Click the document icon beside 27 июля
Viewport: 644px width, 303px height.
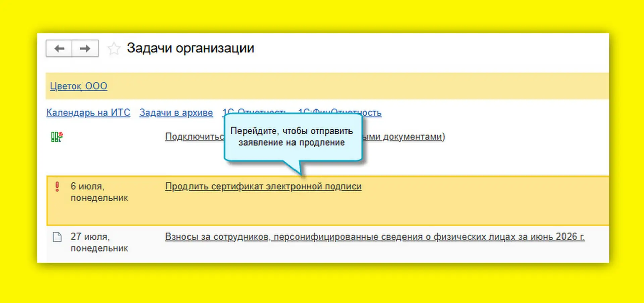point(57,237)
